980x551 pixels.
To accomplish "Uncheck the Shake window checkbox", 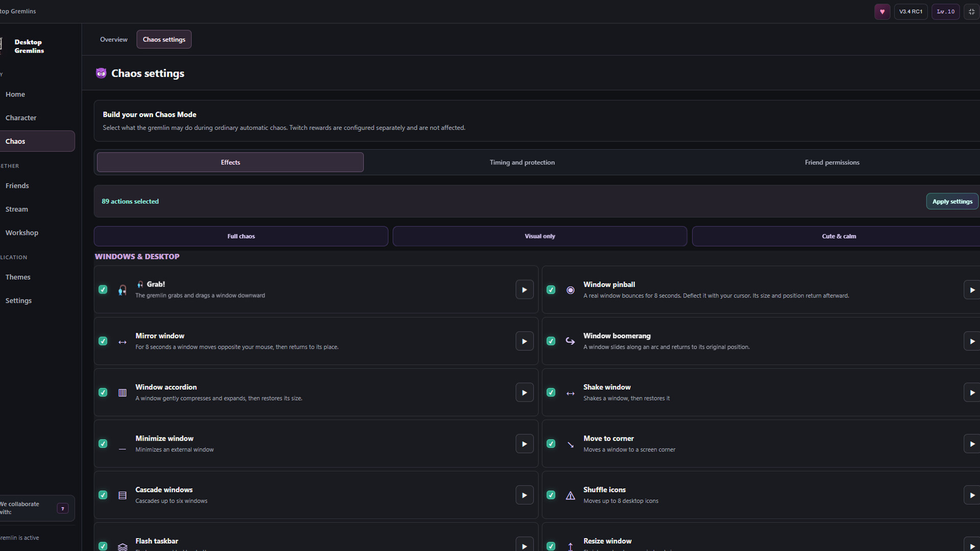I will point(551,392).
